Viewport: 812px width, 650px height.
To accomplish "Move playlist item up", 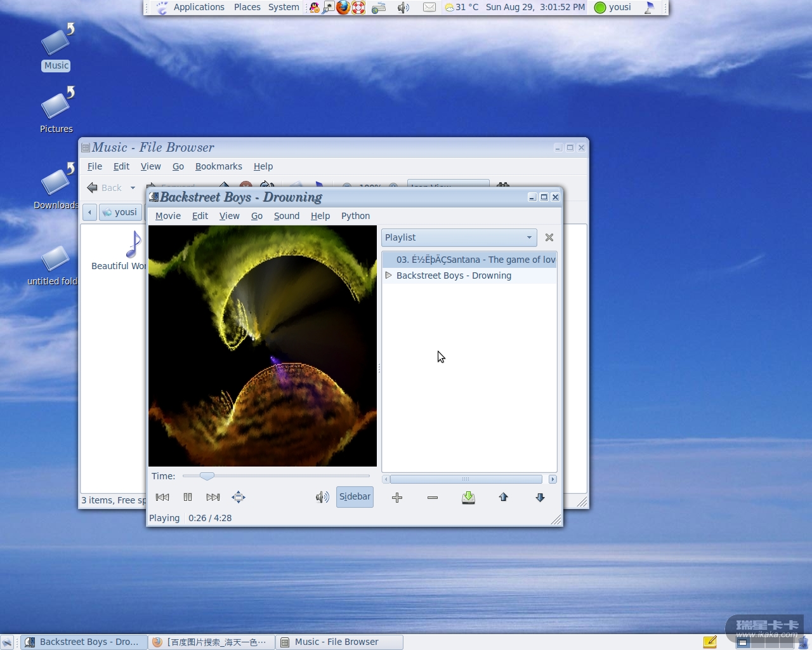I will click(504, 498).
